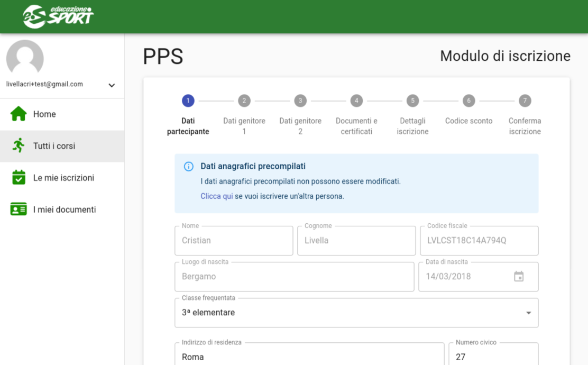Click the Numero civico field
The height and width of the screenshot is (365, 588).
(493, 357)
